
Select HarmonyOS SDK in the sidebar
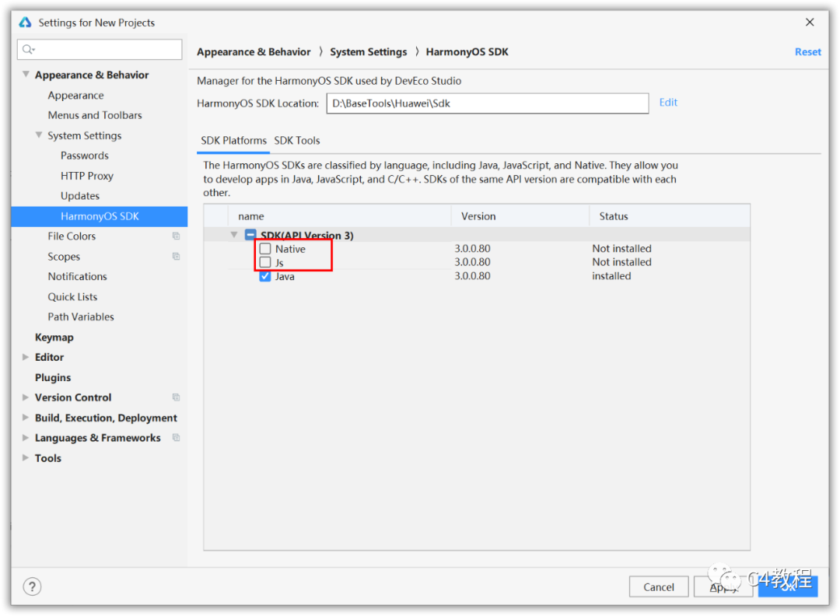(x=100, y=216)
